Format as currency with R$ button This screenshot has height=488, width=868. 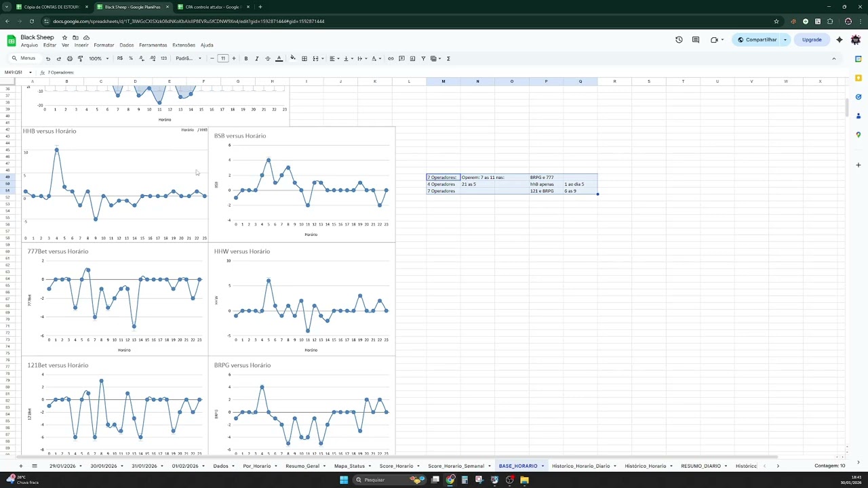tap(120, 58)
